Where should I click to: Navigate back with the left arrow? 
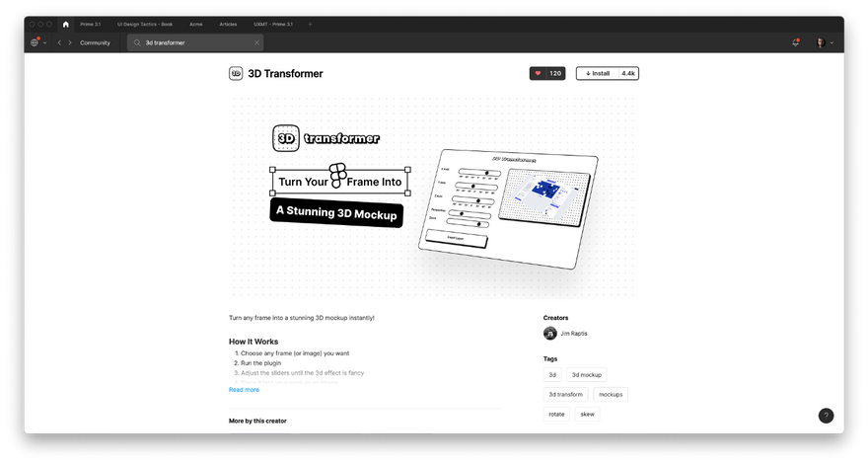tap(59, 42)
